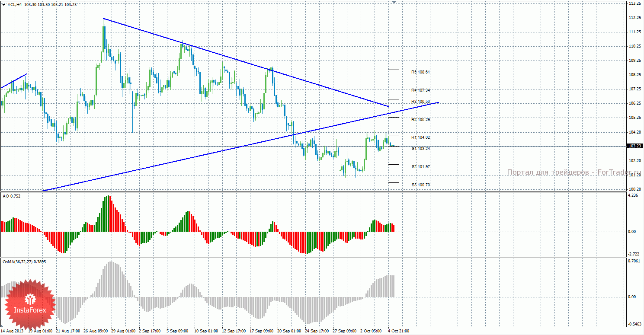Click the "4 Oct 21:00" time label
Viewport: 644px width, 335px height.
(x=399, y=331)
